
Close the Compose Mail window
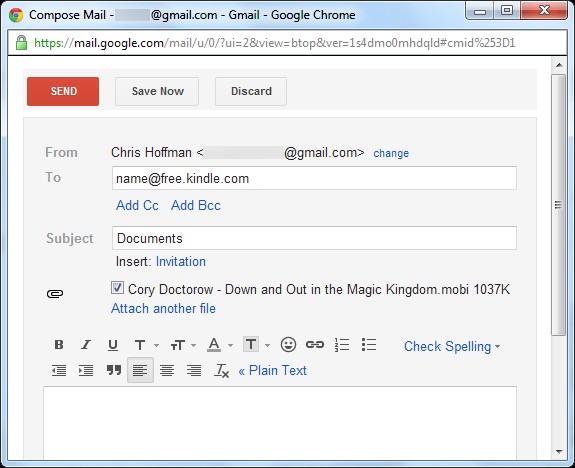544,11
